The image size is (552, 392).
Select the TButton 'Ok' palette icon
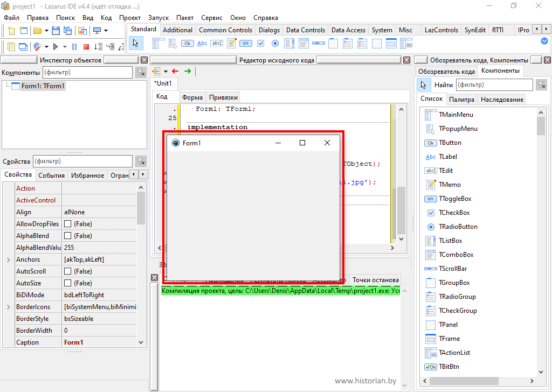(x=188, y=43)
